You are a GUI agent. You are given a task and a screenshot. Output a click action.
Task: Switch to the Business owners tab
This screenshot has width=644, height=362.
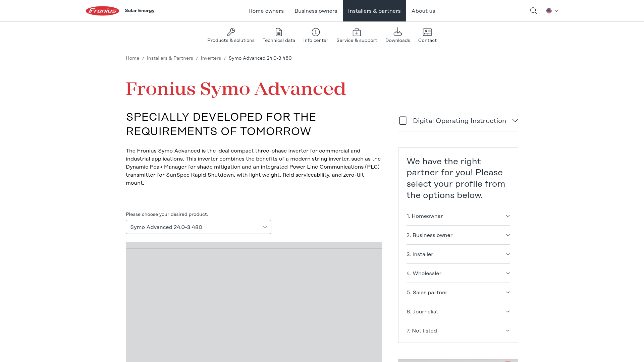316,11
